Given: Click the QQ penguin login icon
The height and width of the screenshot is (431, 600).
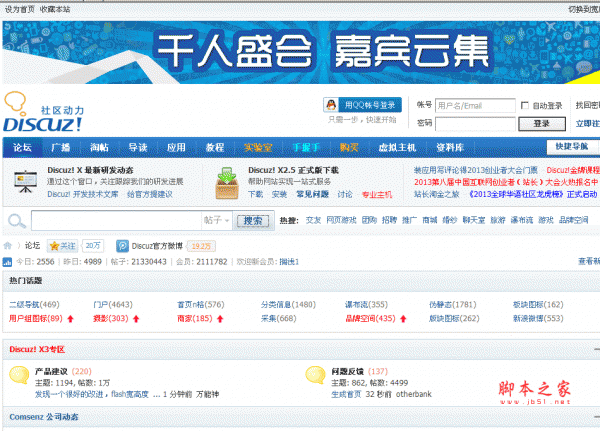Looking at the screenshot, I should click(331, 105).
